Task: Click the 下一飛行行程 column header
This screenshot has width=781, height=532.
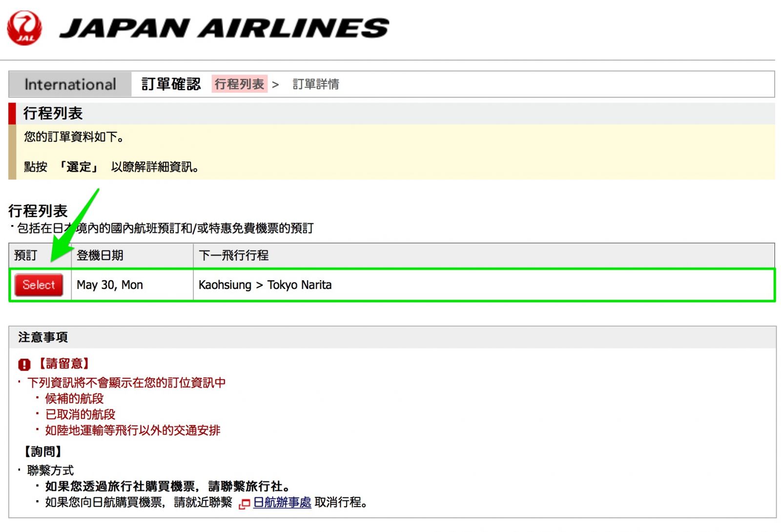Action: [x=484, y=255]
